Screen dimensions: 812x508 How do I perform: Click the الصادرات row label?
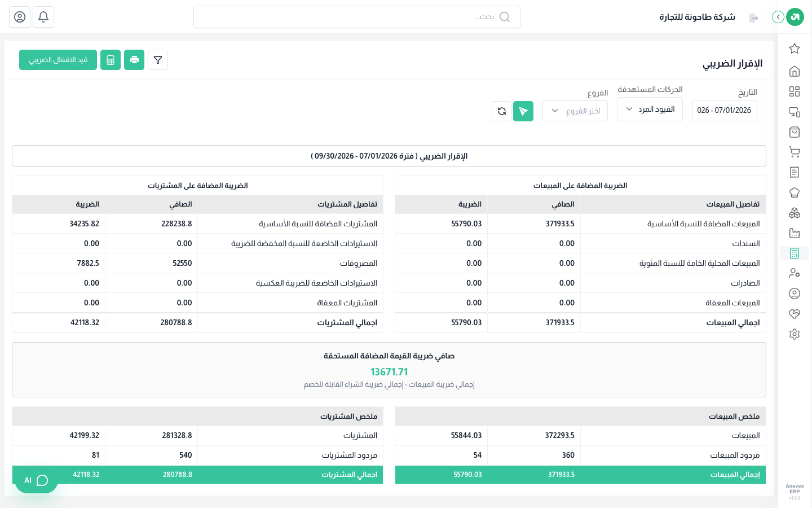point(745,283)
